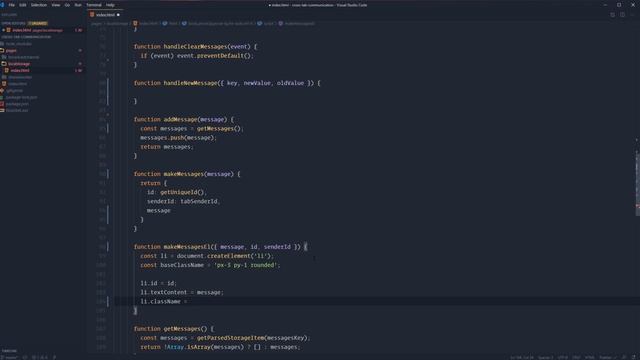This screenshot has width=640, height=360.
Task: Click the sync changes status icon
Action: tap(25, 358)
